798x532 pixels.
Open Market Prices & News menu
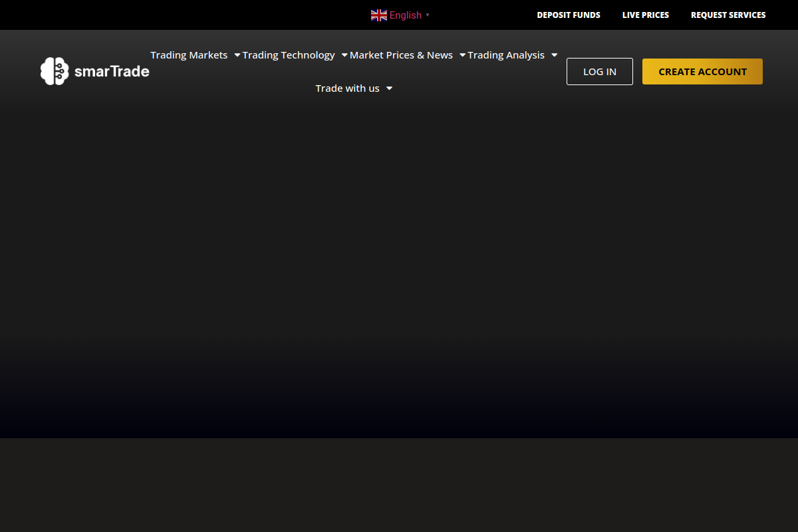(x=401, y=55)
